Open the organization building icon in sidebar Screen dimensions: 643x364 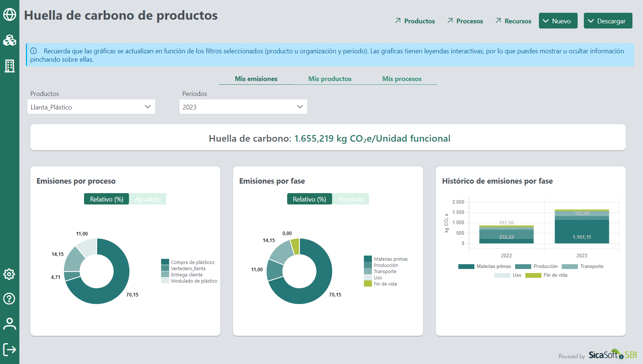tap(9, 66)
